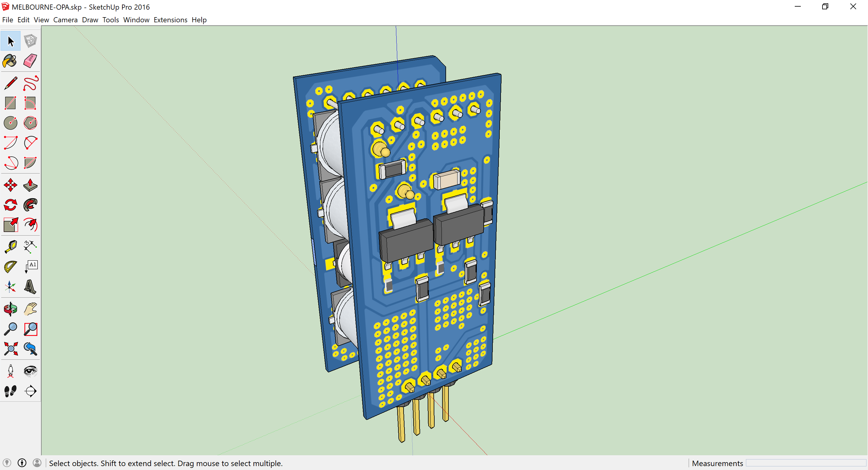The width and height of the screenshot is (868, 470).
Task: Select the Tape Measure tool
Action: click(x=11, y=247)
